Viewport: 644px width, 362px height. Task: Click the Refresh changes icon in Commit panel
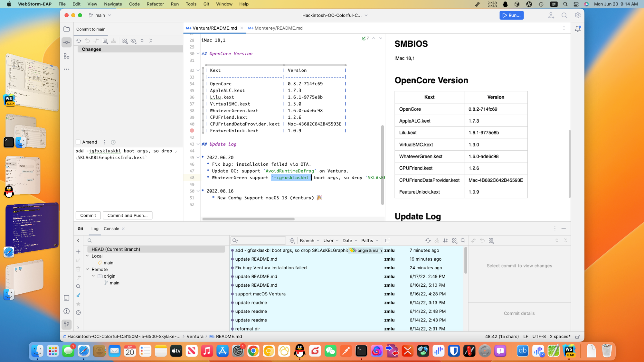click(x=79, y=41)
